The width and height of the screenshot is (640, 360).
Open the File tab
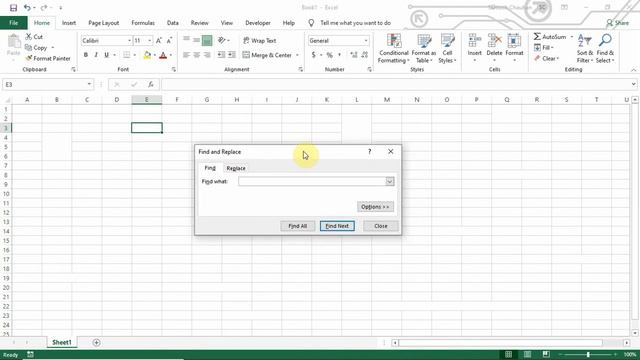(14, 23)
